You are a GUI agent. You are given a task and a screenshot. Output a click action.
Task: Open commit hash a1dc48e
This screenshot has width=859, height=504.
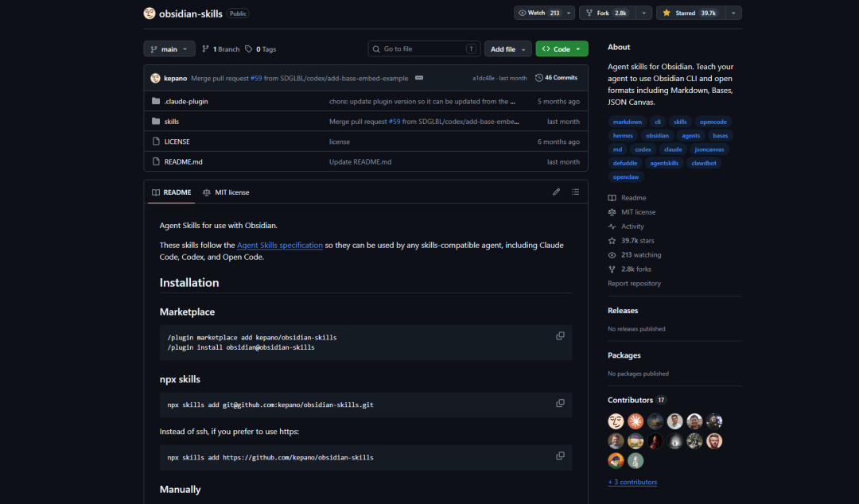[484, 79]
